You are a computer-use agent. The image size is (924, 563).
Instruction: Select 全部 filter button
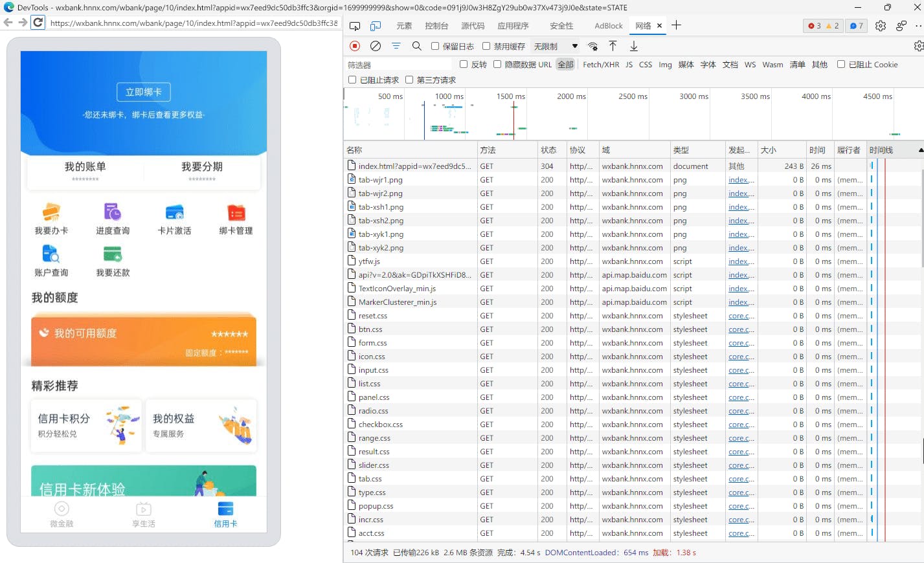pos(565,65)
